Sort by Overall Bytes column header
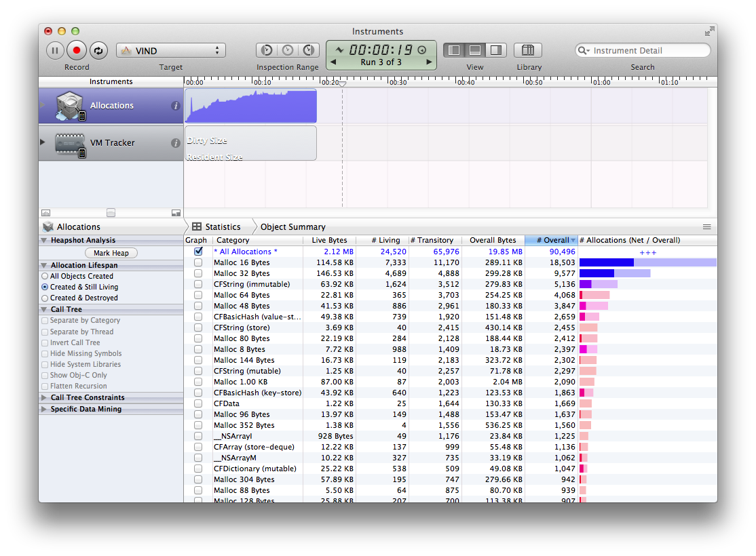This screenshot has width=756, height=556. [x=493, y=240]
